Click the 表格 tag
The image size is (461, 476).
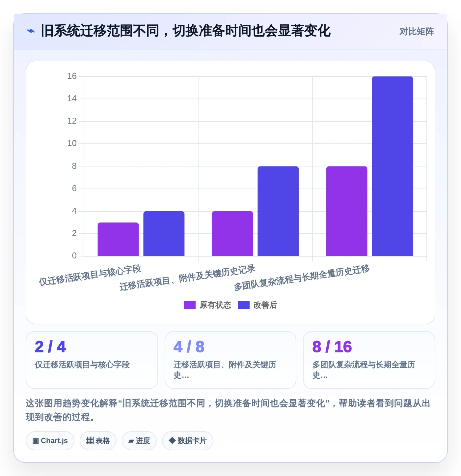pyautogui.click(x=98, y=441)
